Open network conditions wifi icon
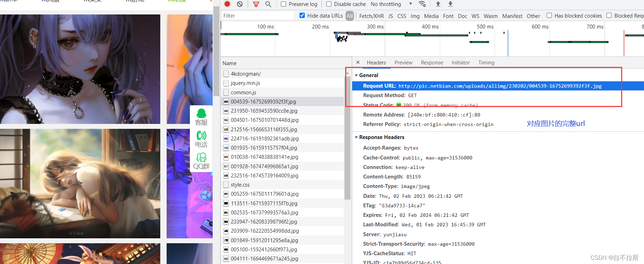 click(x=422, y=4)
